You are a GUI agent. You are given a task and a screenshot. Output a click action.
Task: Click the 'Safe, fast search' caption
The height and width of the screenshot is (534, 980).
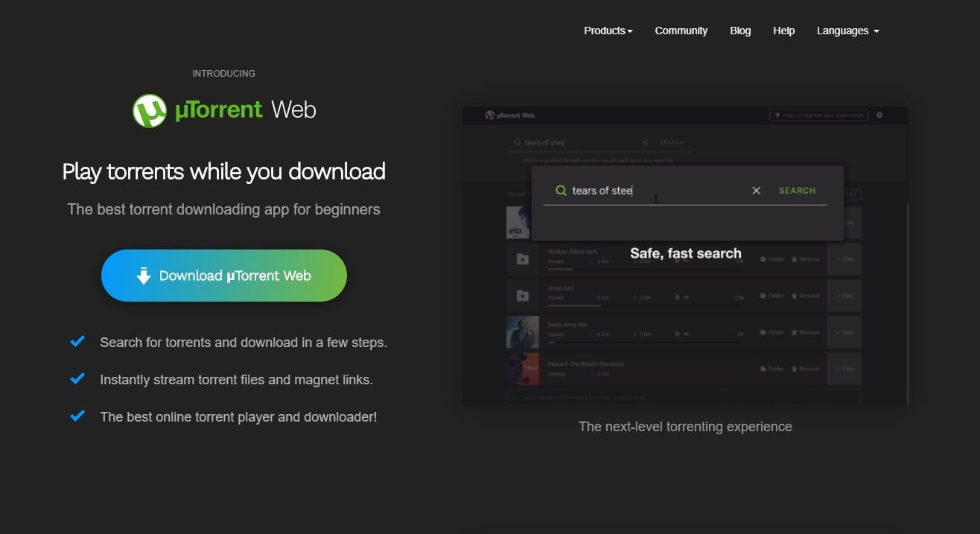686,253
